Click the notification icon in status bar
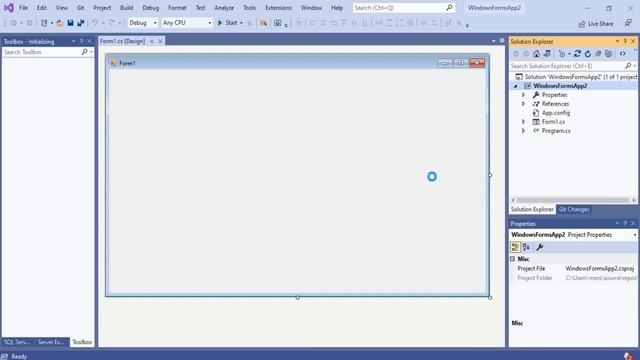The height and width of the screenshot is (360, 640). click(x=628, y=356)
